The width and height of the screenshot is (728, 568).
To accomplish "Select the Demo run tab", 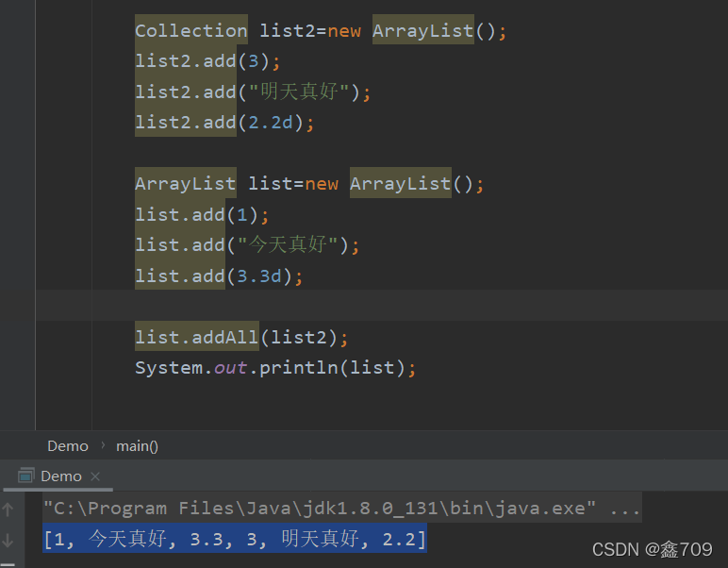I will [58, 476].
